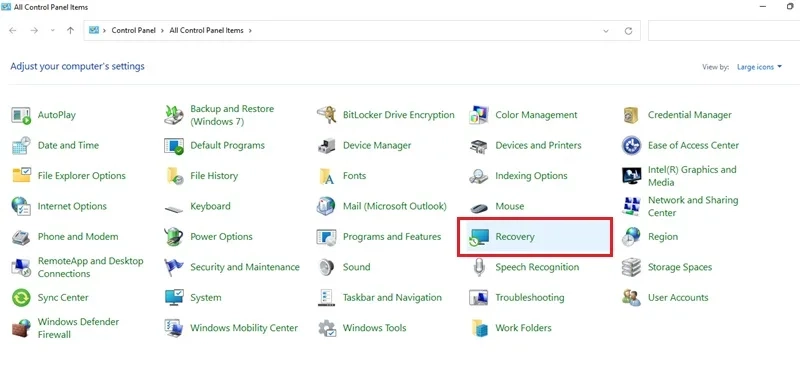Click the Troubleshooting link
Viewport: 800px width, 375px height.
[x=530, y=297]
